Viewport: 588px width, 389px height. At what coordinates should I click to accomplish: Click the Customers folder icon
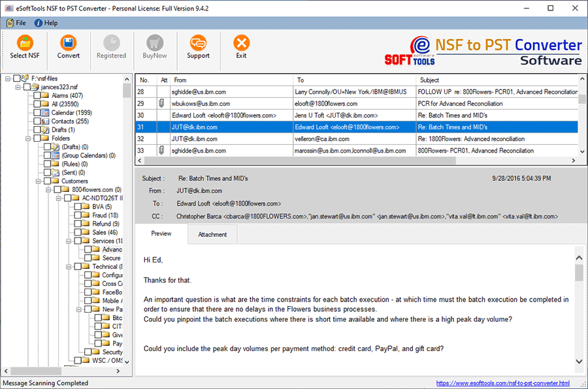tap(55, 181)
